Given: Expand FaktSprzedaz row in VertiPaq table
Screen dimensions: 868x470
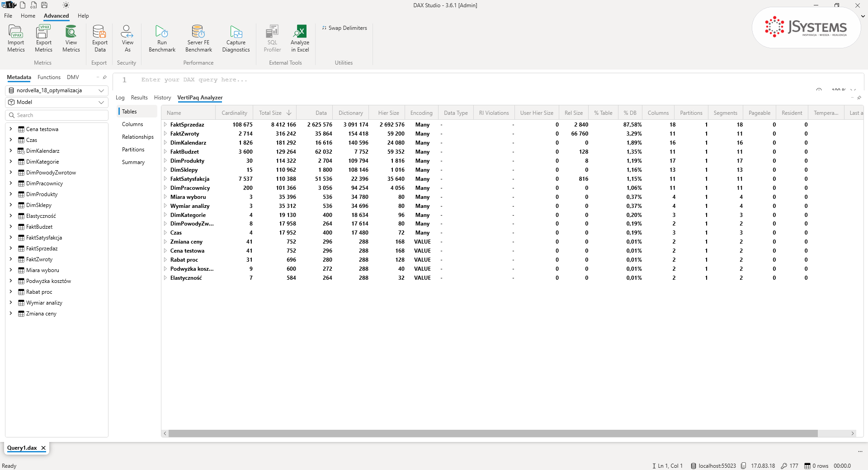Looking at the screenshot, I should point(165,124).
